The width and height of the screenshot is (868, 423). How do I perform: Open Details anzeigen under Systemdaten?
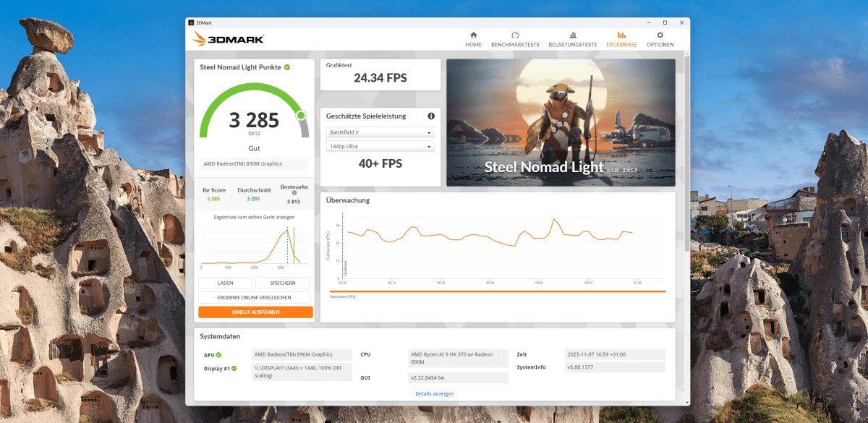(x=434, y=393)
